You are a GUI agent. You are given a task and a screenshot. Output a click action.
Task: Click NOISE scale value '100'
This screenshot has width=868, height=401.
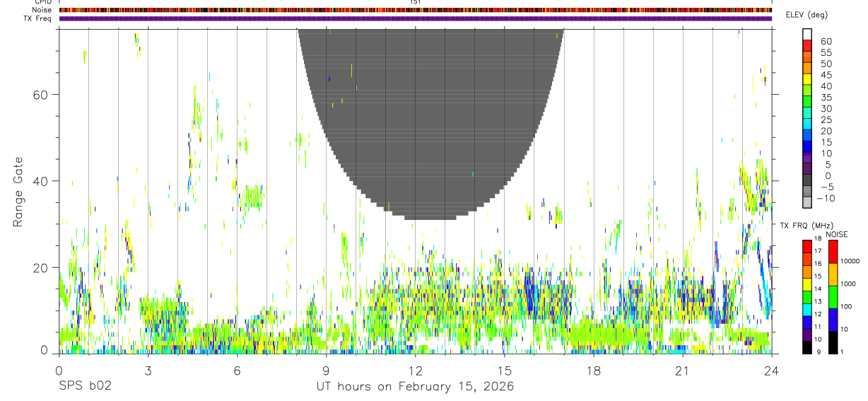coord(847,307)
